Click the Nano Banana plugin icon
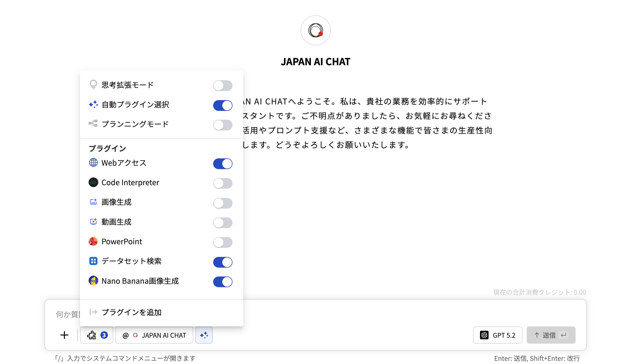Image resolution: width=633 pixels, height=364 pixels. tap(93, 281)
